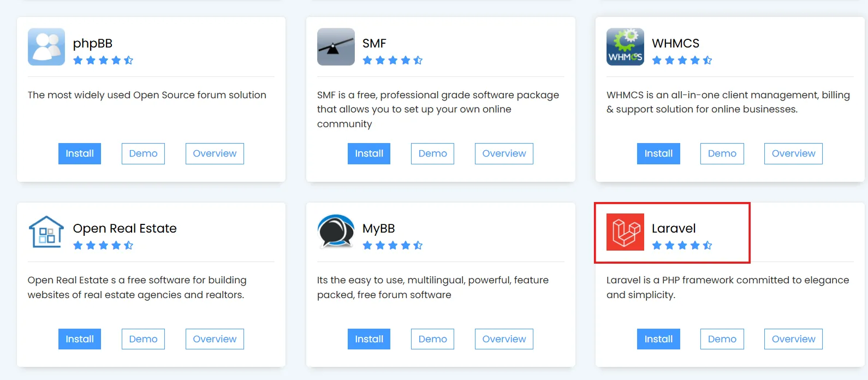868x380 pixels.
Task: Open the phpBB Demo
Action: click(x=143, y=153)
